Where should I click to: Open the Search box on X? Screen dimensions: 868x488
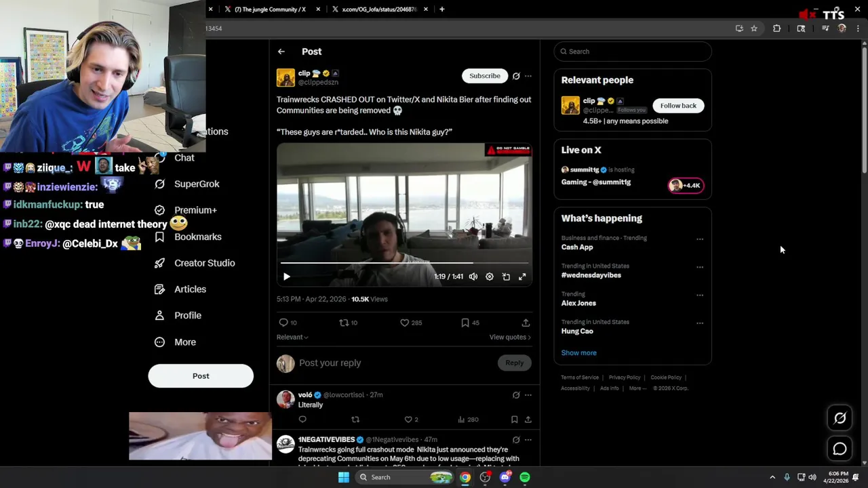[633, 52]
